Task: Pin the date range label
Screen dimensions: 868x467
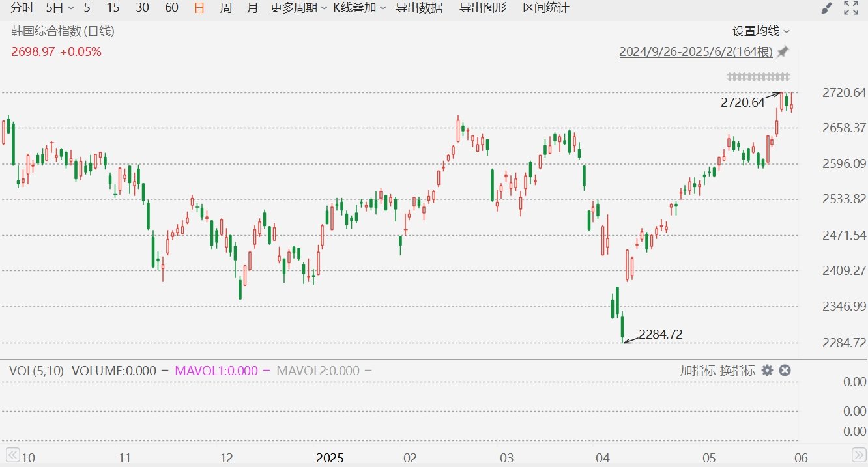Action: tap(783, 51)
